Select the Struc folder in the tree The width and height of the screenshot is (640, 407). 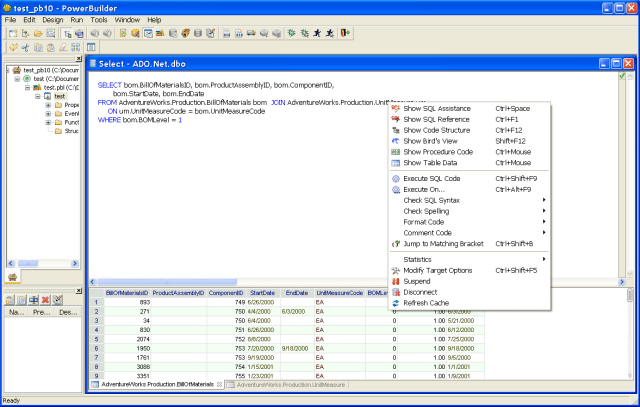tap(71, 131)
